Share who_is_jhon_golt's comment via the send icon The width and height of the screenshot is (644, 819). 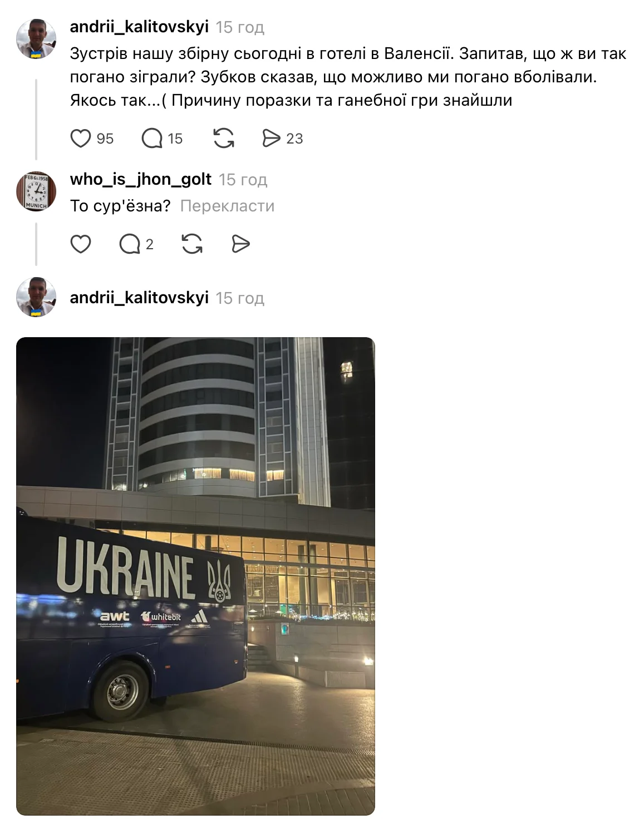pos(240,244)
